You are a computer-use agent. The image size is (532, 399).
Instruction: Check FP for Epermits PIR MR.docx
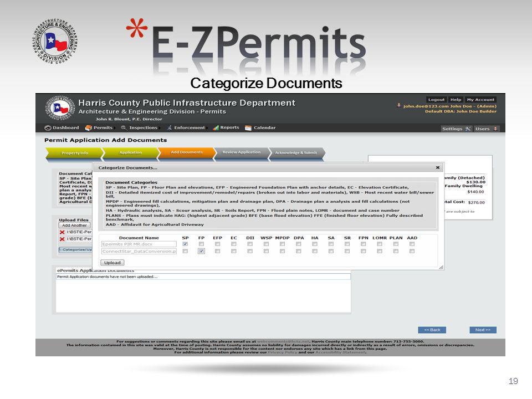click(x=202, y=244)
